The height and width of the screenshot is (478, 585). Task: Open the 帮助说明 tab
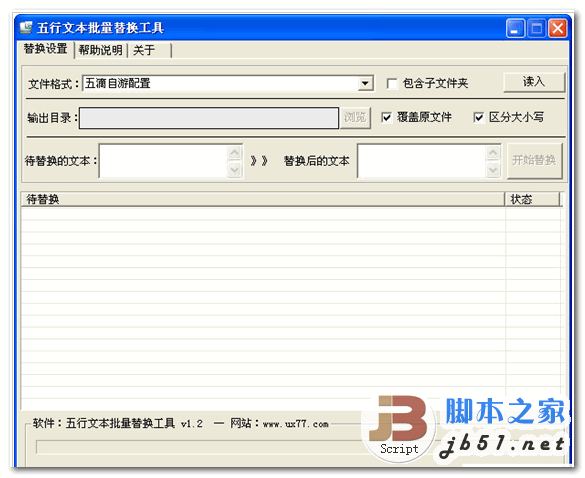pos(101,50)
